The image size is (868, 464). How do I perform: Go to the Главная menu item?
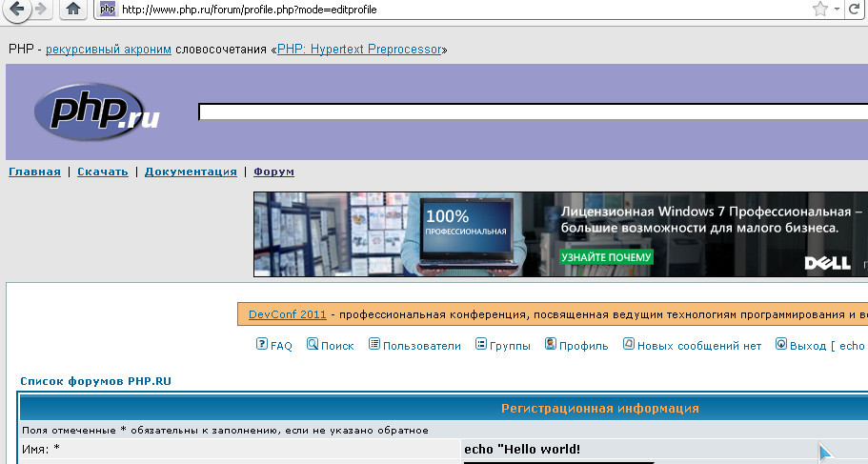tap(34, 171)
